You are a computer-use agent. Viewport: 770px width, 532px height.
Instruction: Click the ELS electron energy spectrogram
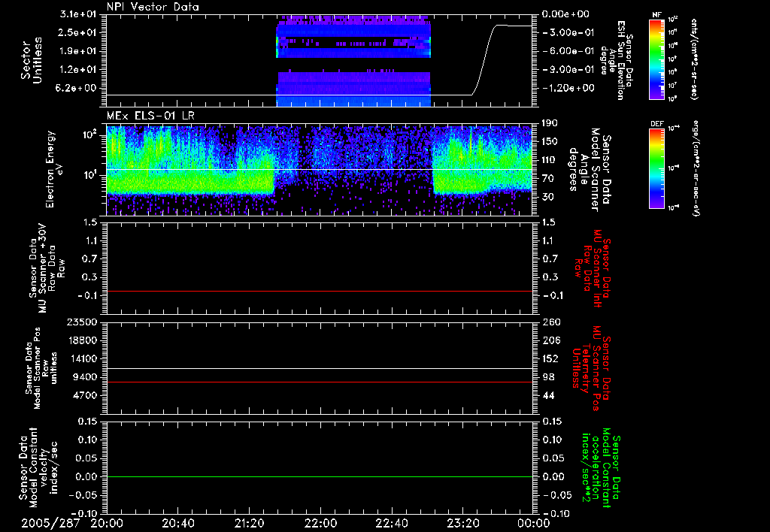319,171
